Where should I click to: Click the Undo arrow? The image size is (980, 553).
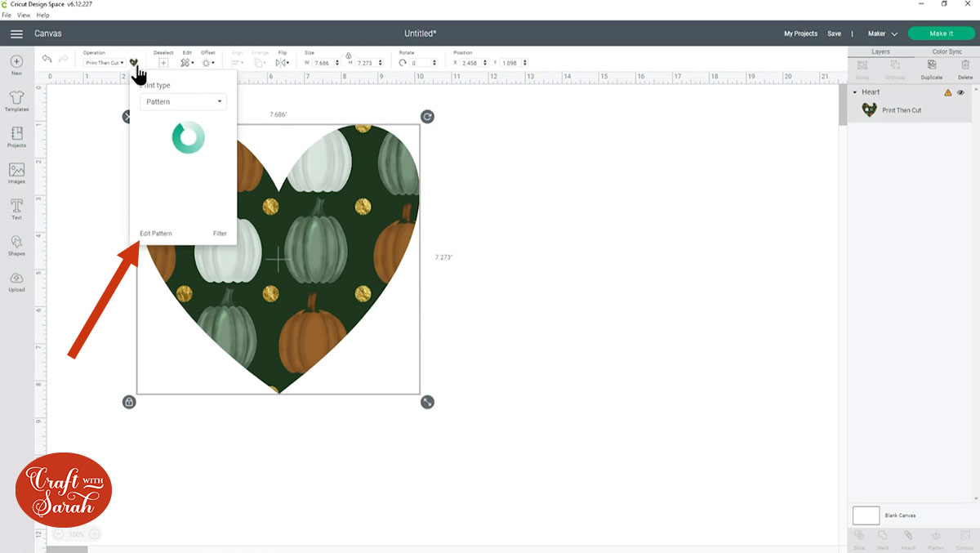coord(47,60)
